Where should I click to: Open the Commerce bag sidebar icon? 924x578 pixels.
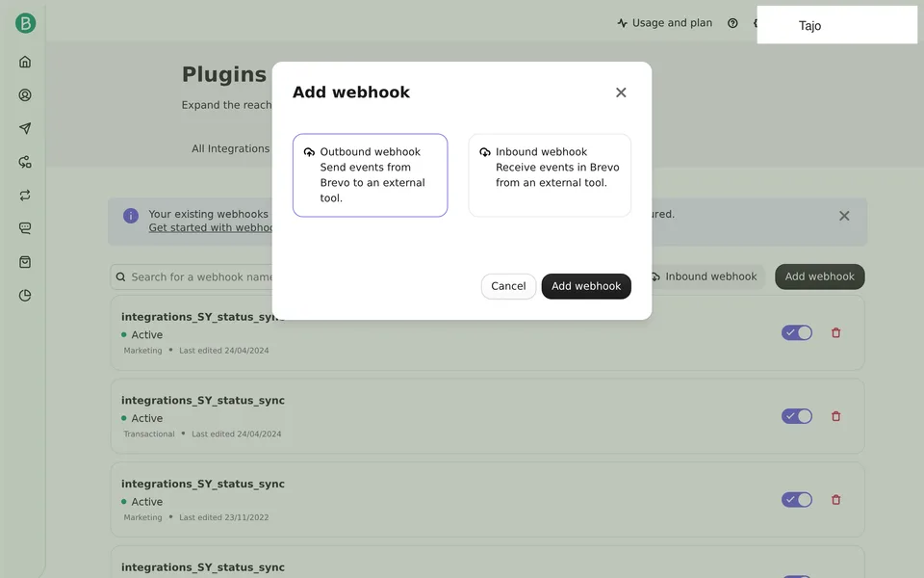25,262
